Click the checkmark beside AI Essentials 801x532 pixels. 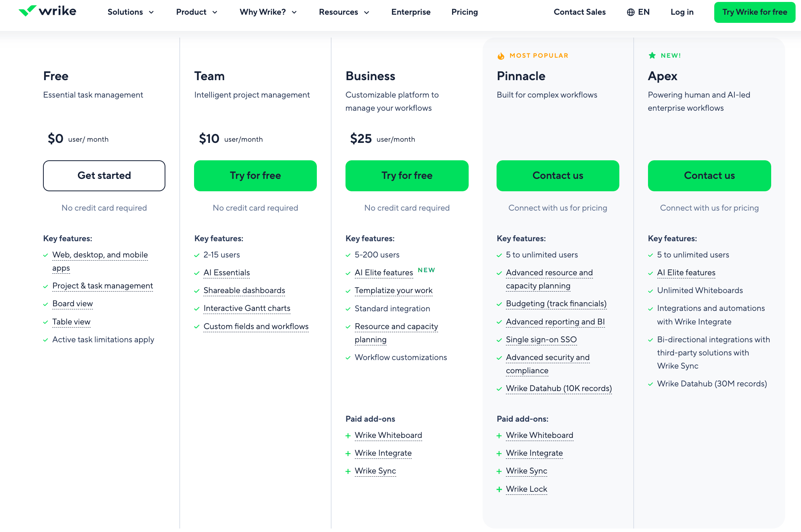click(x=196, y=273)
